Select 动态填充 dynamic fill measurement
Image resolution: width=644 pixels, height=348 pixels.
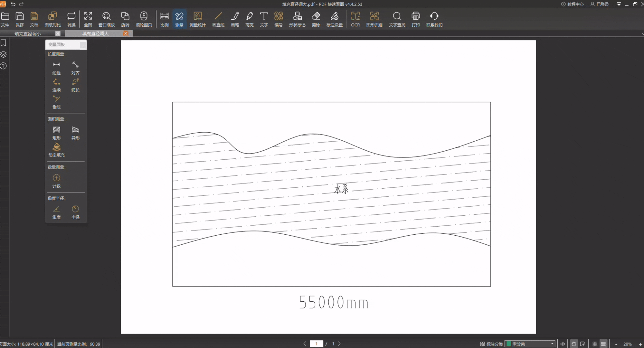coord(56,150)
